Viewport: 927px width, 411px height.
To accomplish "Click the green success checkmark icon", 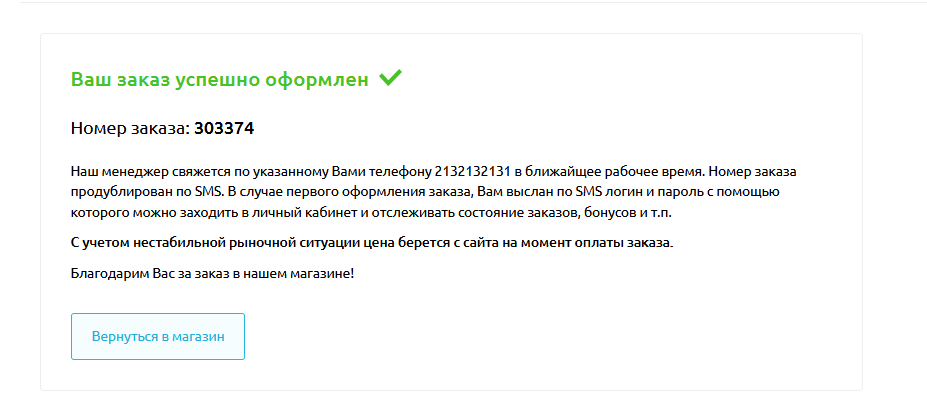I will tap(390, 78).
